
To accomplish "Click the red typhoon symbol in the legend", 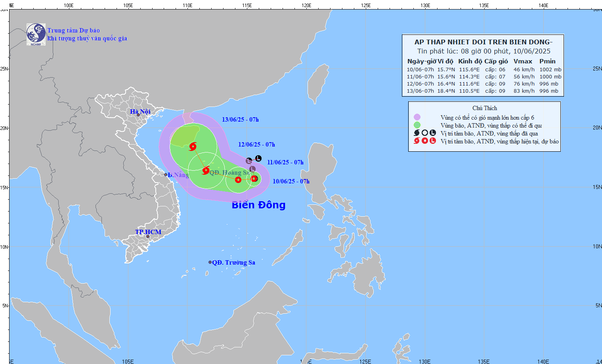I will [x=417, y=141].
